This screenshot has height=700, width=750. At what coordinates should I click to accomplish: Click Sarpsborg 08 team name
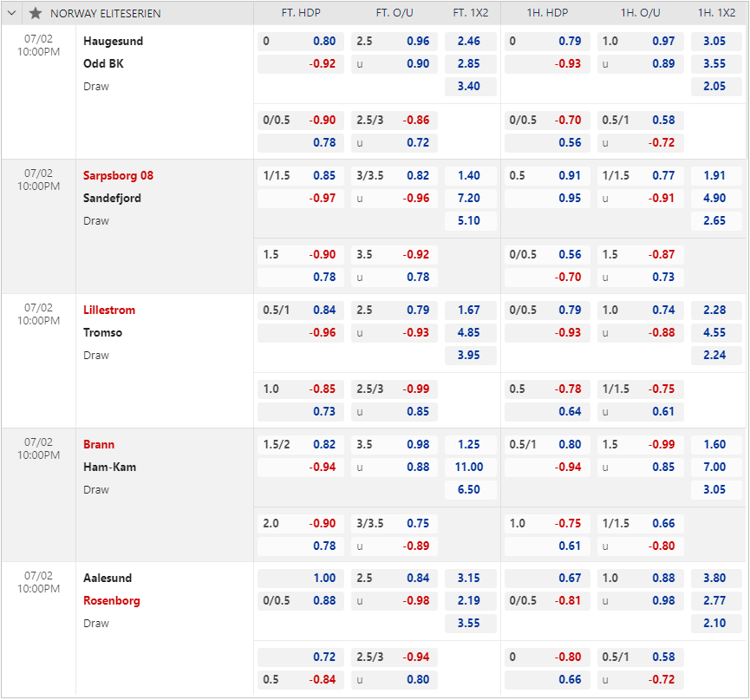(118, 175)
